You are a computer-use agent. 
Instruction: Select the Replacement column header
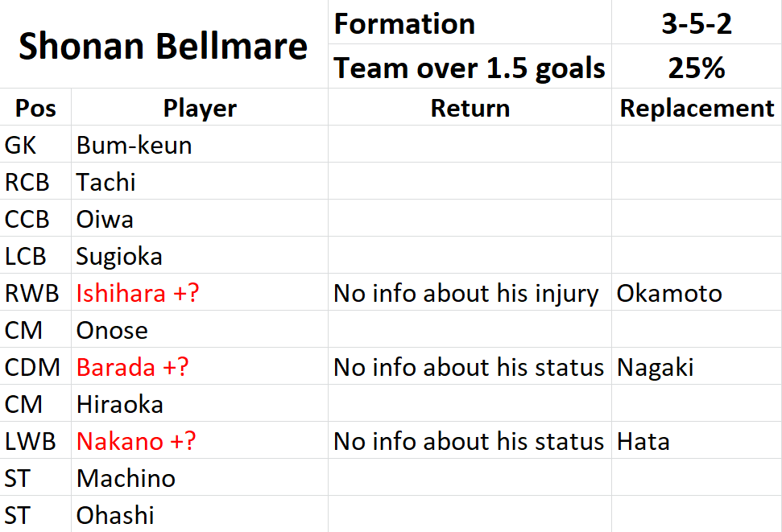pyautogui.click(x=697, y=107)
